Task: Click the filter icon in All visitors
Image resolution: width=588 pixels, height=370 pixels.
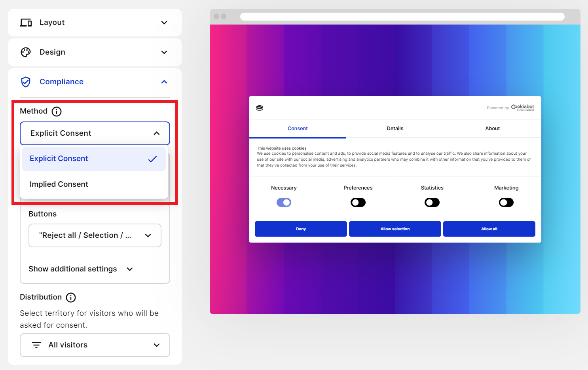Action: 36,345
